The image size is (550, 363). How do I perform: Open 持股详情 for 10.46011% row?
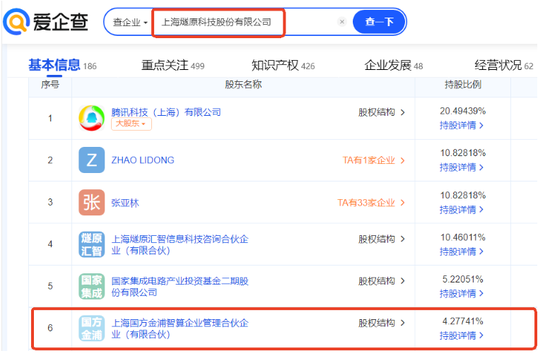click(461, 251)
